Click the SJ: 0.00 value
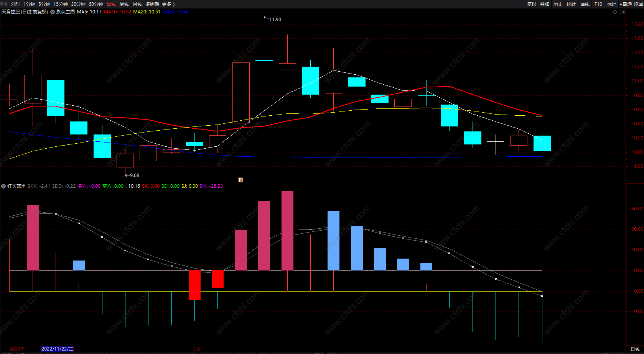The width and height of the screenshot is (644, 354). pos(190,186)
